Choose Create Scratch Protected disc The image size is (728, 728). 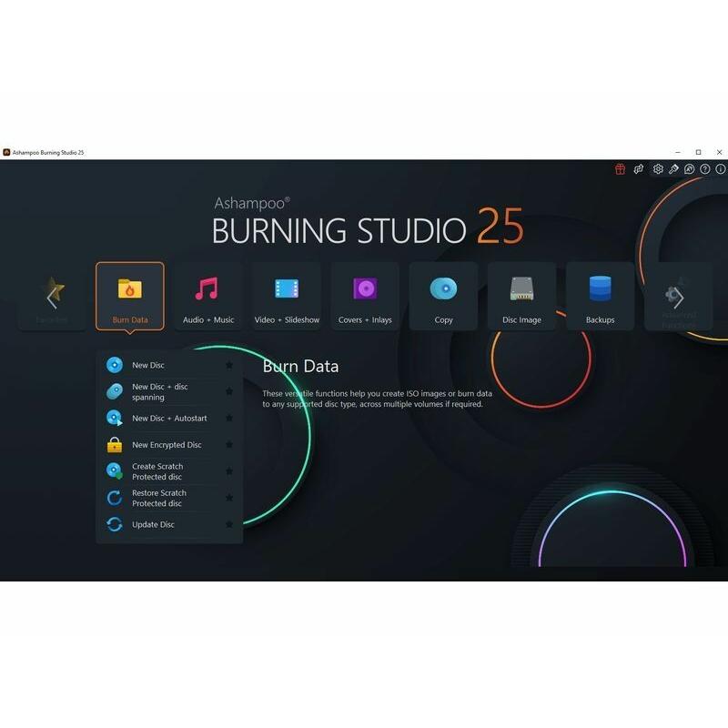click(169, 471)
